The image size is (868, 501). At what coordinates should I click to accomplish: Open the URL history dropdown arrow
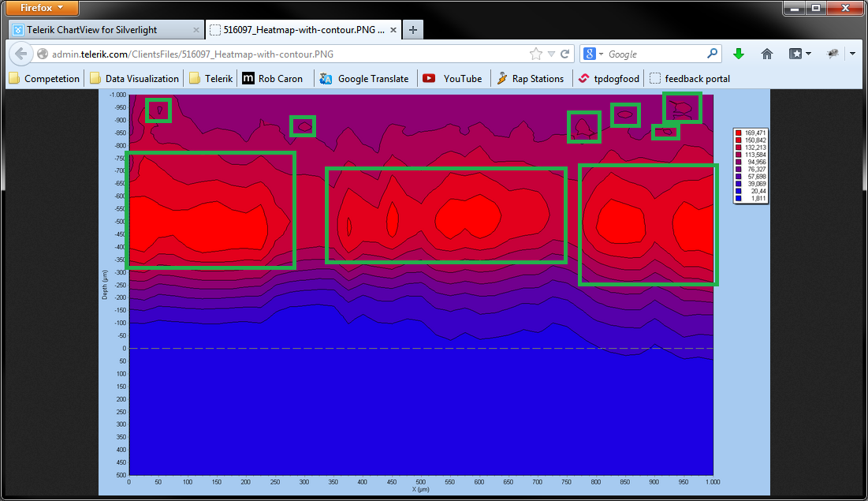point(551,54)
